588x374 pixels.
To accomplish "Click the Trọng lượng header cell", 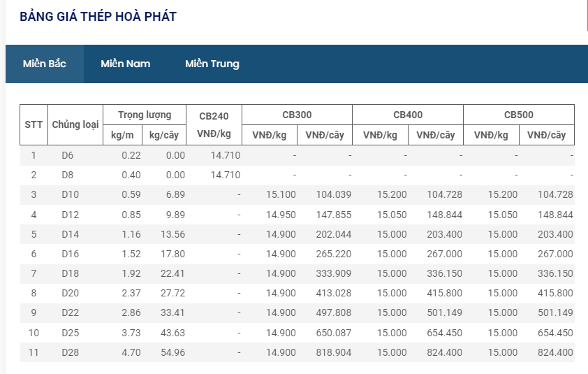I will (x=145, y=115).
